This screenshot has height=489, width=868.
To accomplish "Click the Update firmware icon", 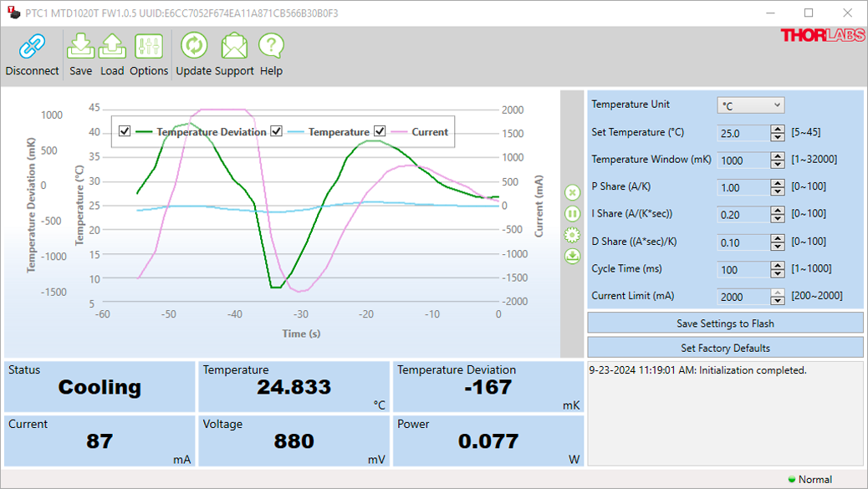I will 194,46.
